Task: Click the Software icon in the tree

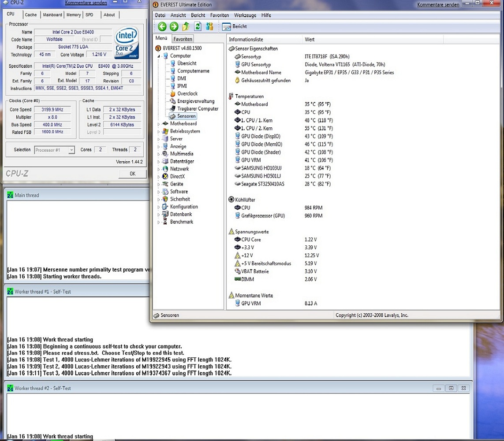Action: pyautogui.click(x=165, y=192)
